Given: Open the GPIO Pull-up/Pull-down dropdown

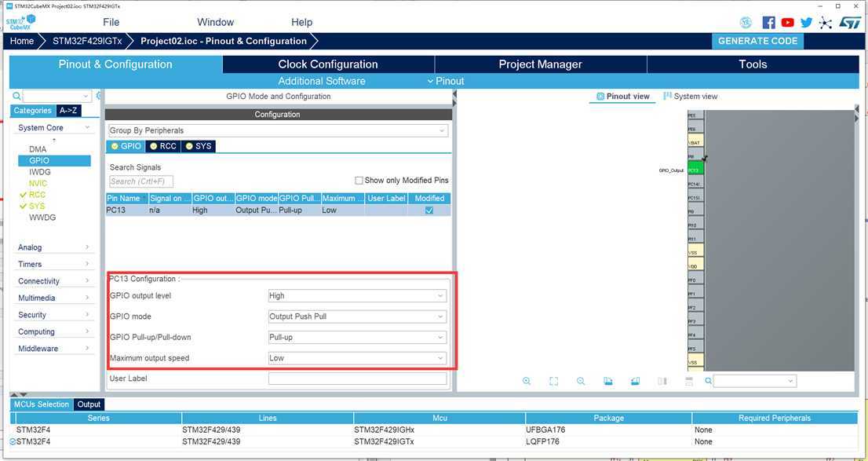Looking at the screenshot, I should tap(357, 338).
